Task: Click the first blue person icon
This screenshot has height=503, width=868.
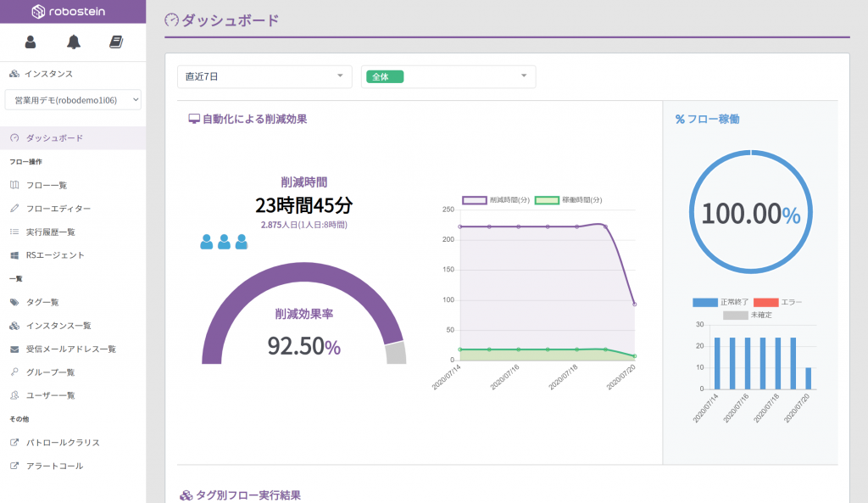Action: [x=207, y=242]
